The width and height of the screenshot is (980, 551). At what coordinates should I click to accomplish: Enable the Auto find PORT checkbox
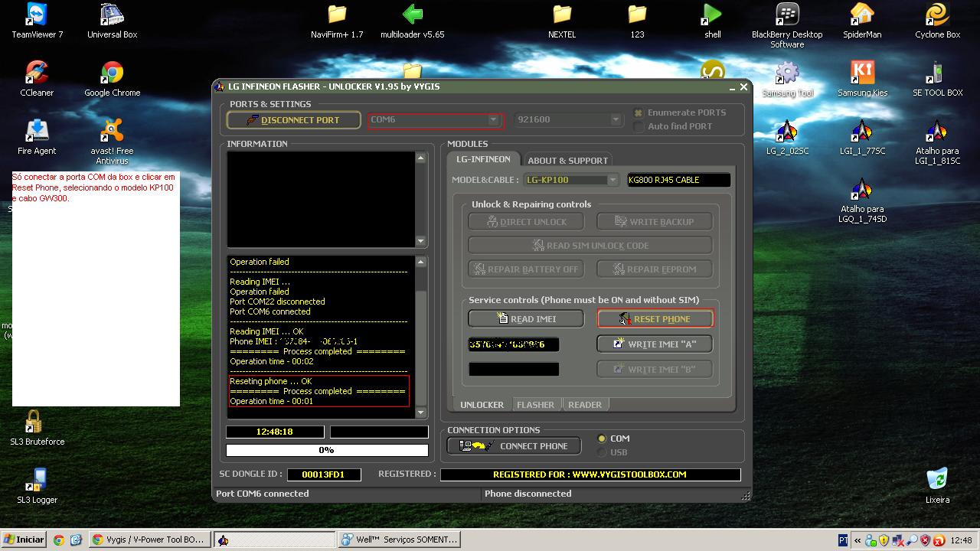[x=639, y=127]
